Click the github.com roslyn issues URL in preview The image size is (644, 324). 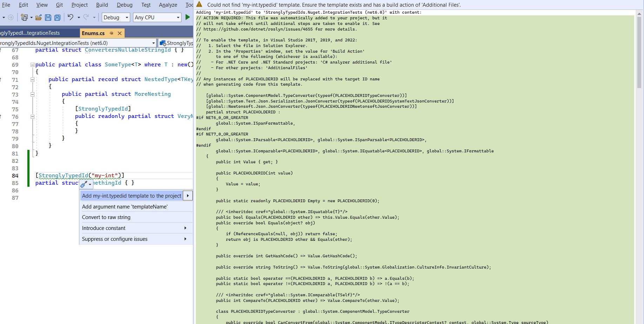(x=258, y=29)
